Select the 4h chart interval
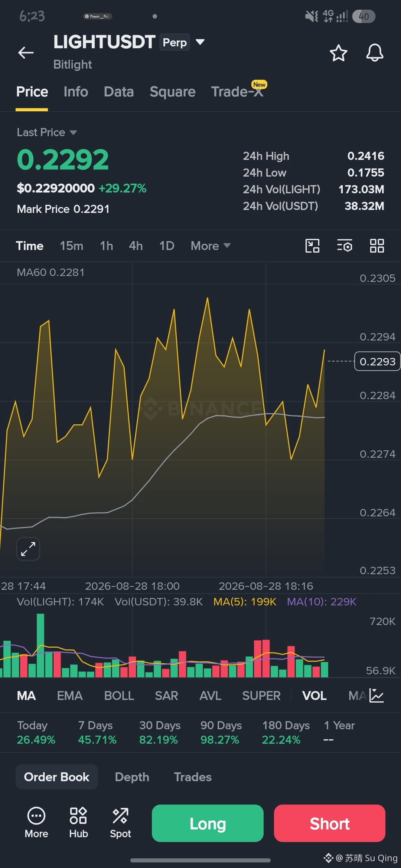401x868 pixels. coord(136,246)
